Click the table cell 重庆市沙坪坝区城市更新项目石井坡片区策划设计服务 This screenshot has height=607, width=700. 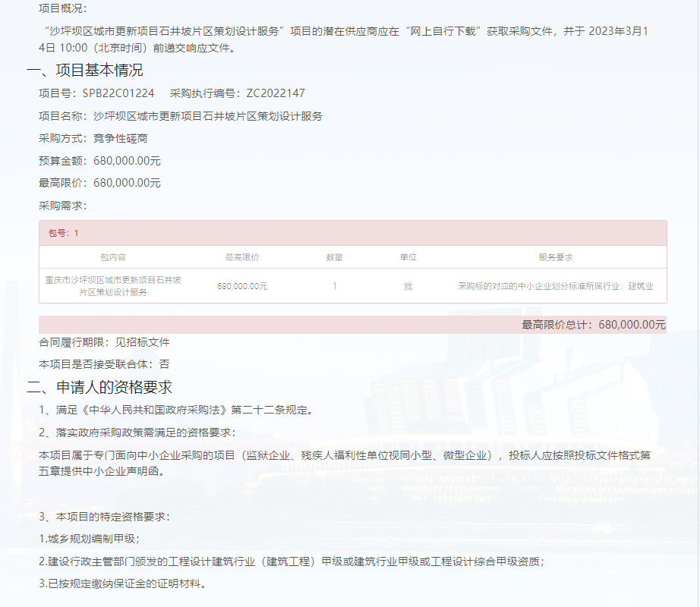click(113, 286)
